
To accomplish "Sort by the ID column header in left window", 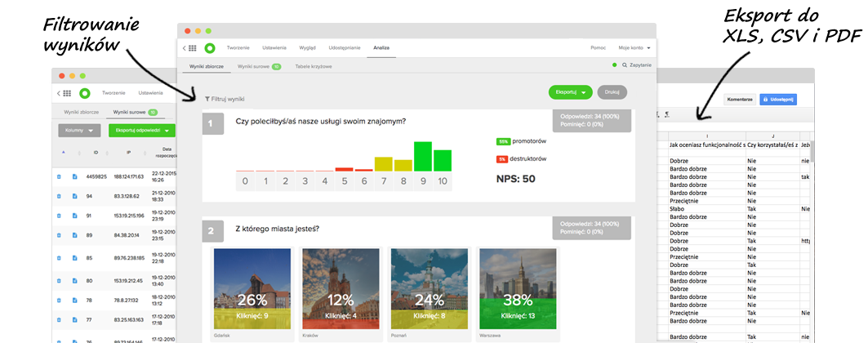I will (x=96, y=152).
